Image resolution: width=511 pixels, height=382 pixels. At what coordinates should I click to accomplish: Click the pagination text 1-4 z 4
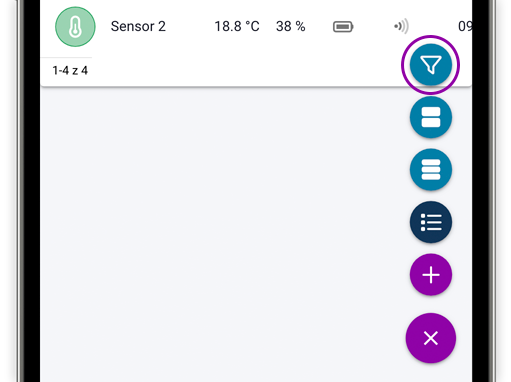70,70
